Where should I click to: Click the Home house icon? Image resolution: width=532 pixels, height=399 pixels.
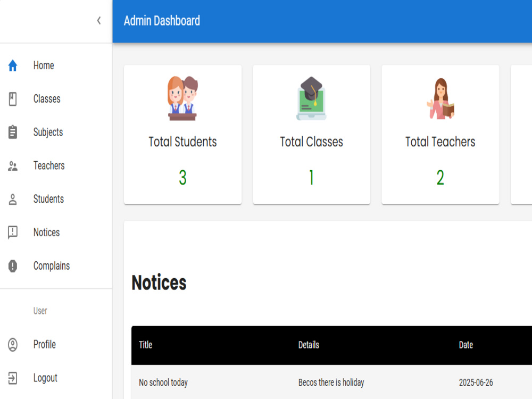[x=13, y=65]
